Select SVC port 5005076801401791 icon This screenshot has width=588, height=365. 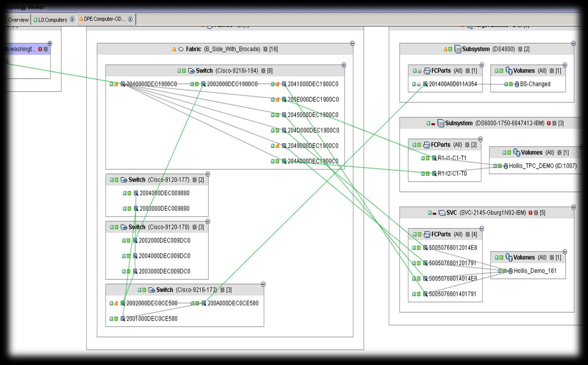(x=426, y=294)
